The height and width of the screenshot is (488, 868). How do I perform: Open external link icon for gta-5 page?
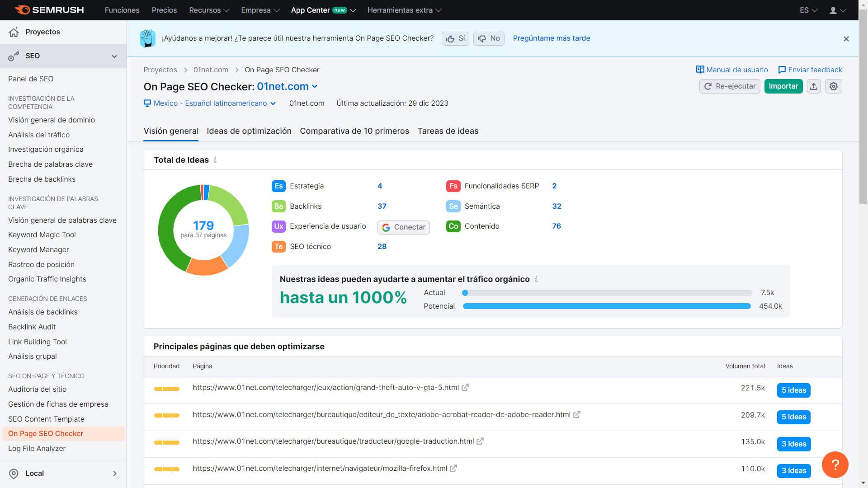pos(465,388)
